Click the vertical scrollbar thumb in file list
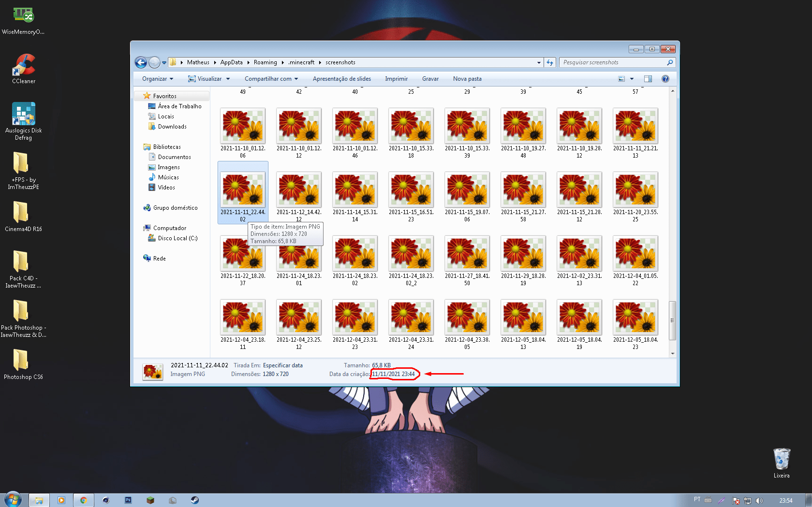812x507 pixels. pyautogui.click(x=672, y=320)
